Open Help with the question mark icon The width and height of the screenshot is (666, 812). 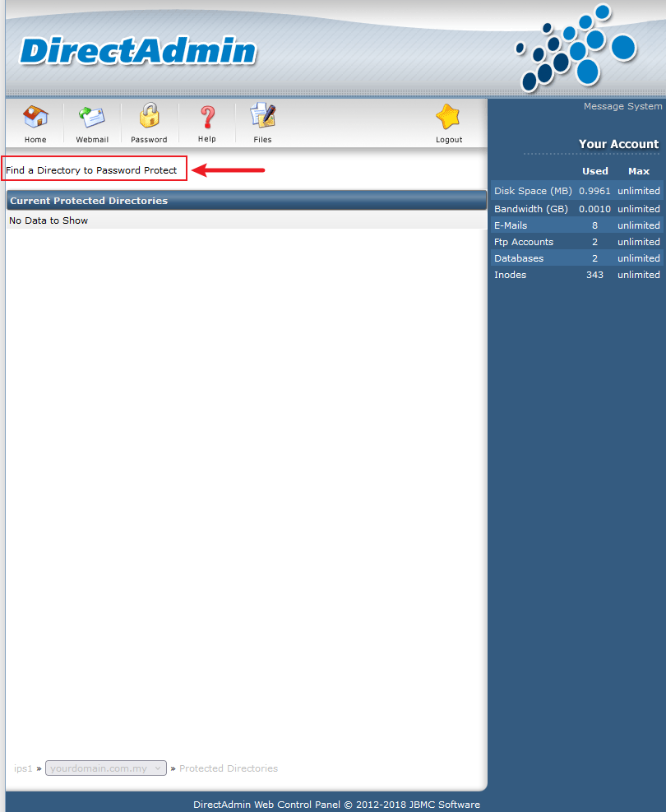point(207,118)
